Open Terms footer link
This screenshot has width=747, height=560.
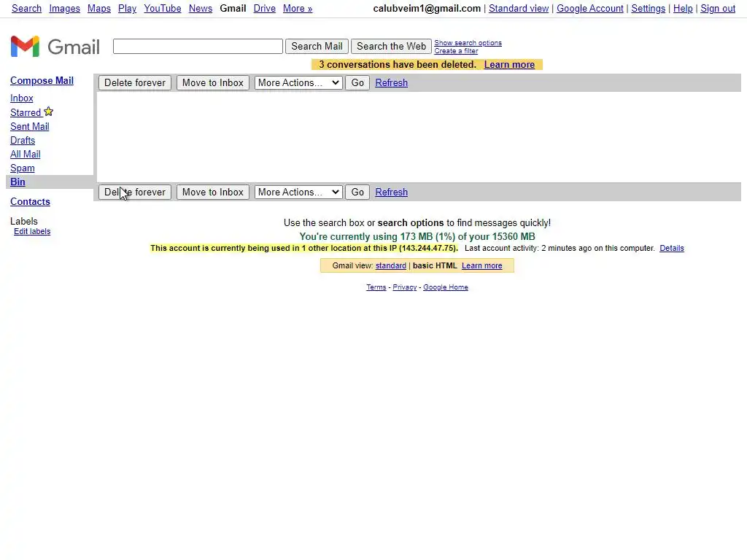376,287
